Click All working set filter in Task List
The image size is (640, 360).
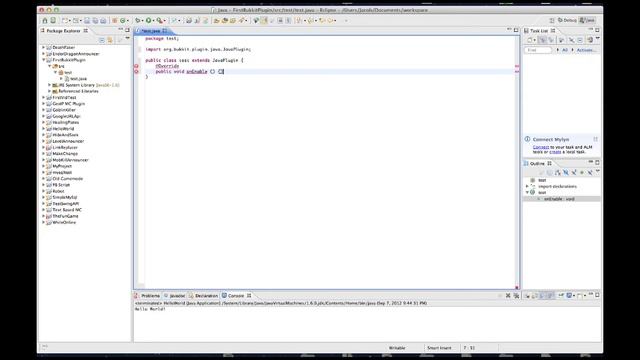tap(565, 50)
